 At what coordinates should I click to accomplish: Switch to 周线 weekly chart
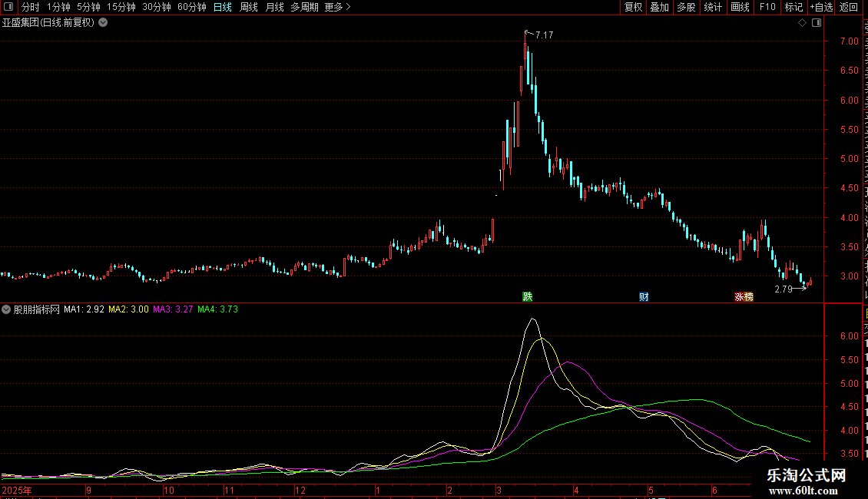point(249,7)
